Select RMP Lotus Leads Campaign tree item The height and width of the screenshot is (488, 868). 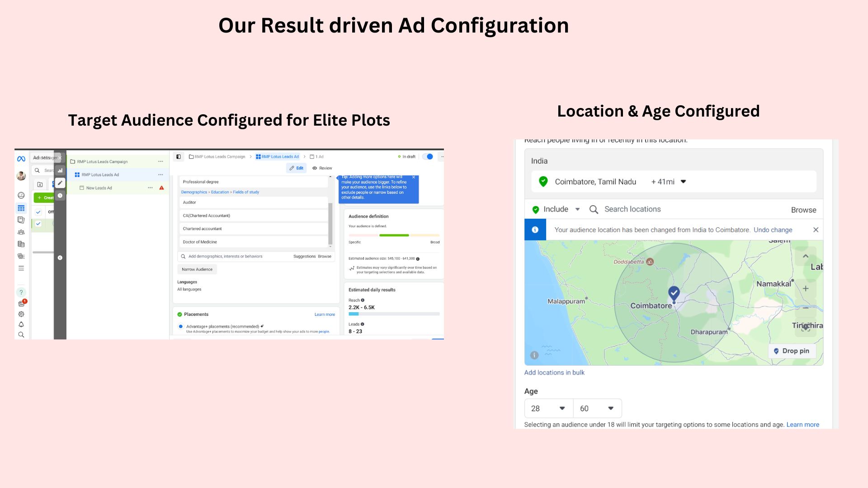[x=118, y=161]
